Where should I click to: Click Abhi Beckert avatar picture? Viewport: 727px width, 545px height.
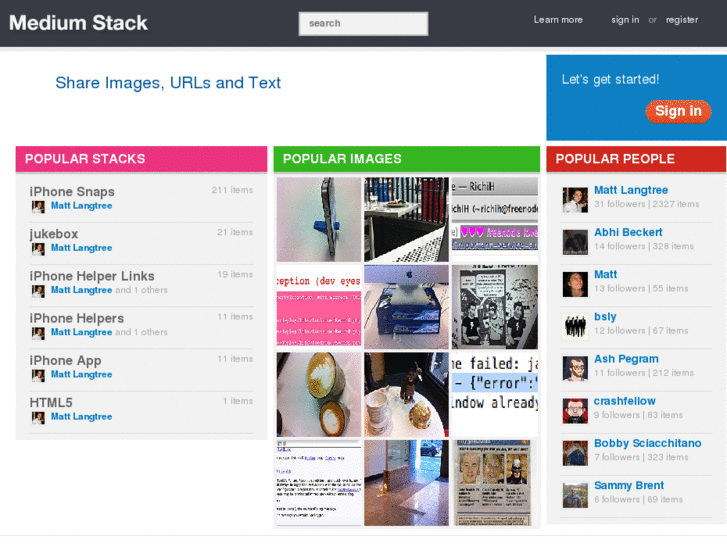(575, 242)
